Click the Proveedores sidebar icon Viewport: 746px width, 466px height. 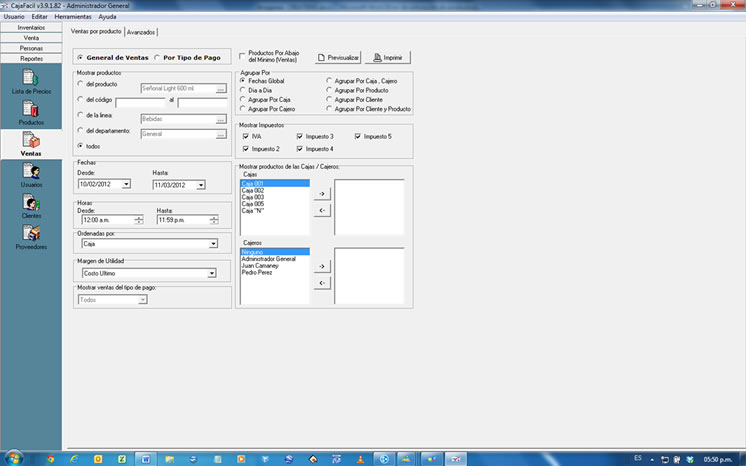pyautogui.click(x=30, y=237)
